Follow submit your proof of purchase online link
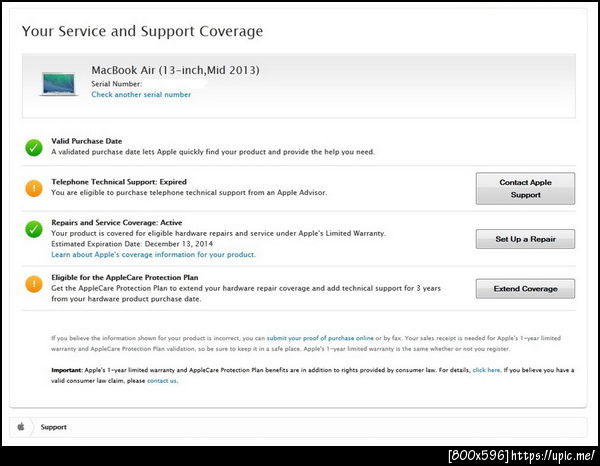Screen dimensions: 600x466 point(320,338)
